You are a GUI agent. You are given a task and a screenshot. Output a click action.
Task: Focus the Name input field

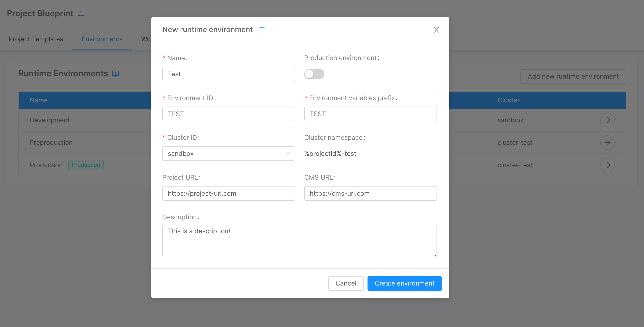point(228,74)
